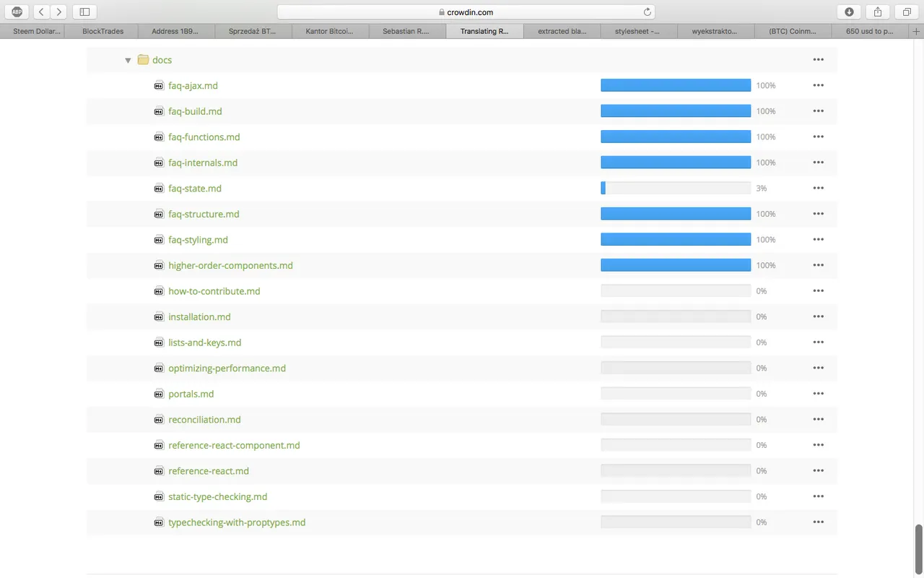Click installation.md empty progress bar
This screenshot has height=578, width=924.
[x=676, y=316]
